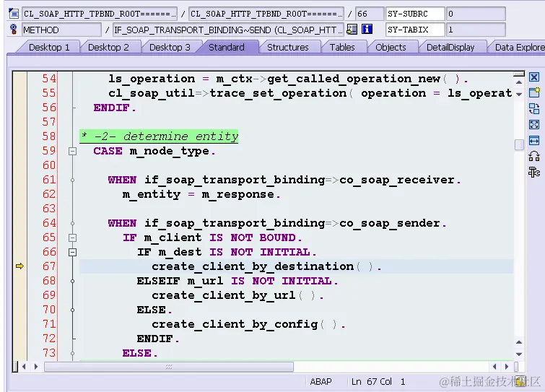Click the WHEN co_soap_sender line
Image resolution: width=545 pixels, height=392 pixels.
coord(277,223)
